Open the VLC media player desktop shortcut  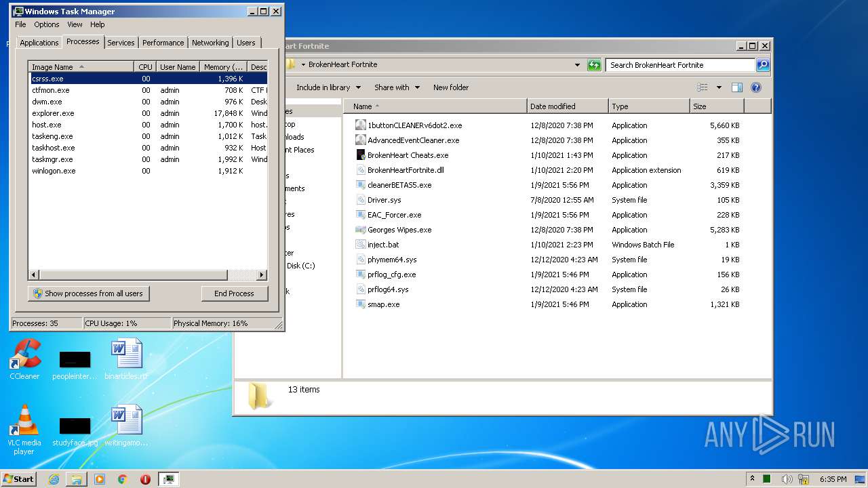(24, 430)
